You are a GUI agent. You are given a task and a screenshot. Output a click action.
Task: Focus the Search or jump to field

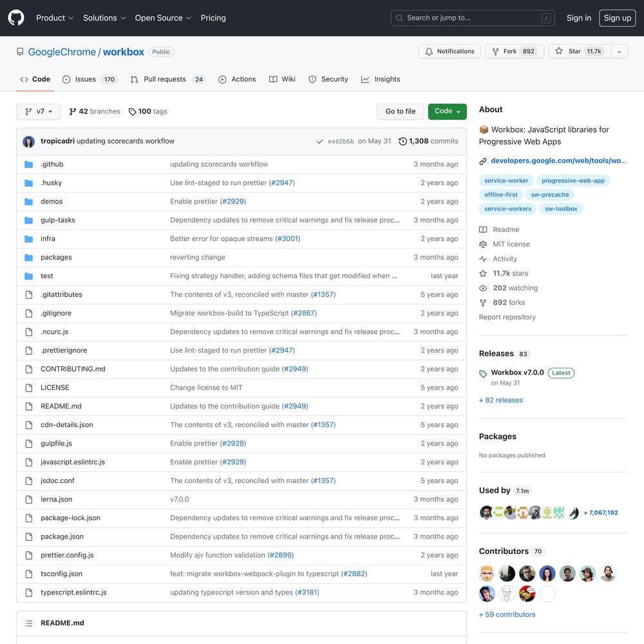click(x=473, y=18)
